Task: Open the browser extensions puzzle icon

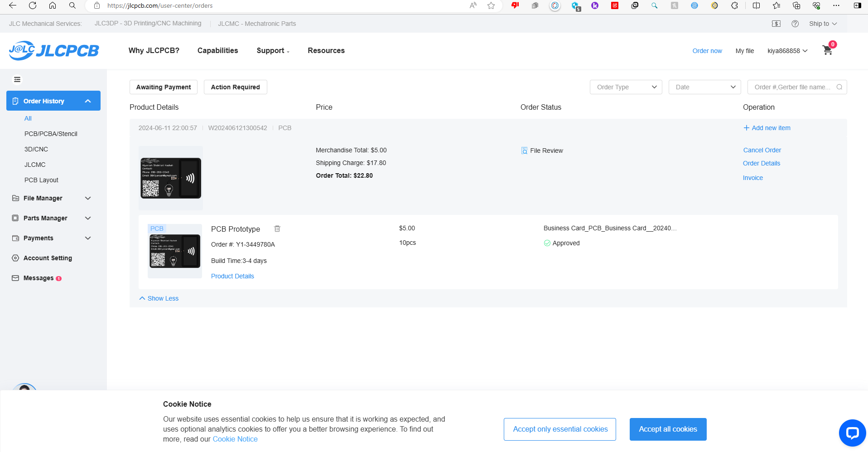Action: pyautogui.click(x=734, y=5)
